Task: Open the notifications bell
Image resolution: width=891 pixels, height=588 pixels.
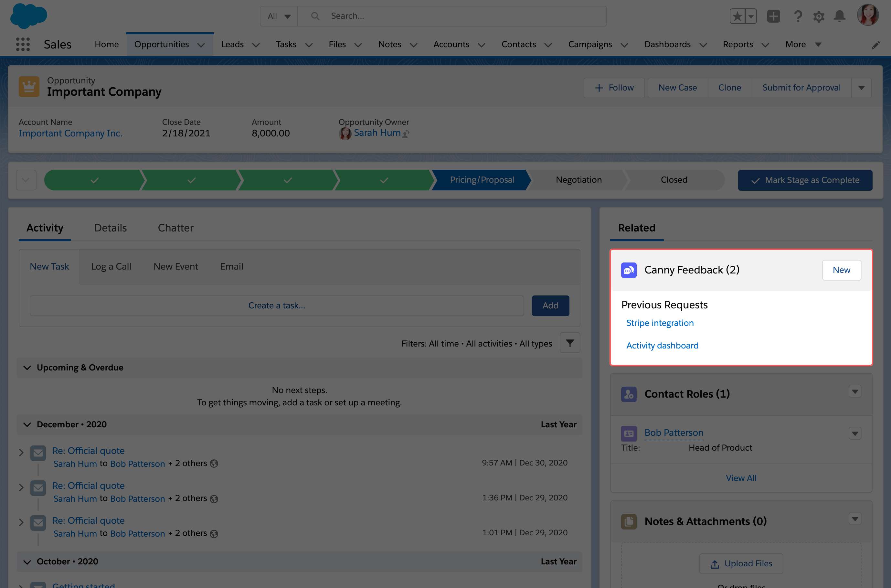Action: tap(840, 16)
